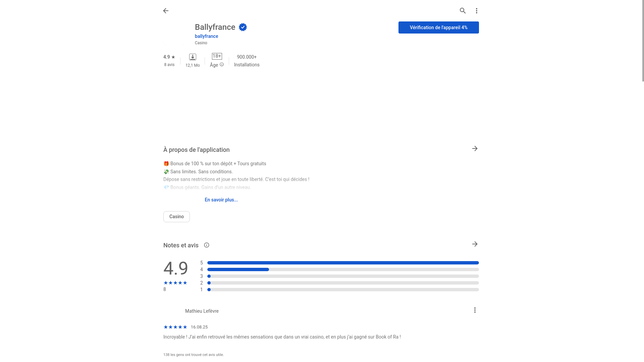
Task: Click the 5-star rating bar
Action: point(343,263)
